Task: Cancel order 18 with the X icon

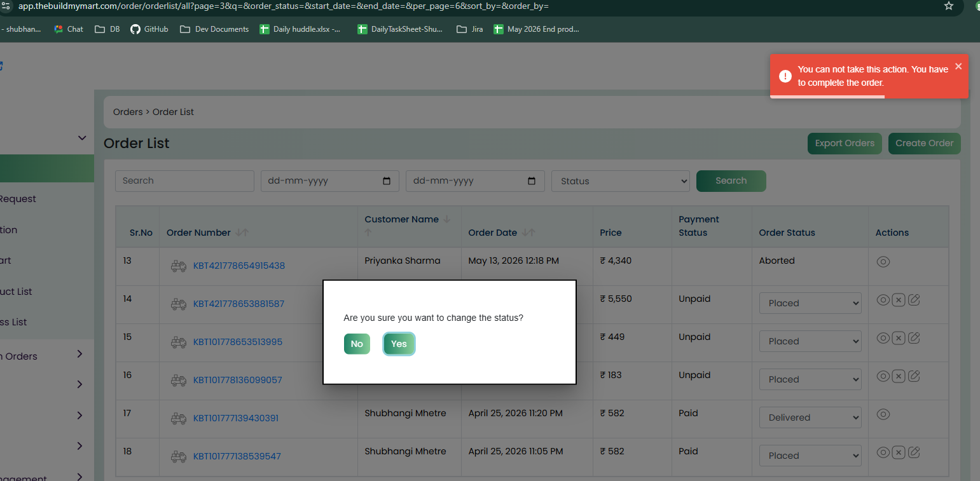Action: (898, 452)
